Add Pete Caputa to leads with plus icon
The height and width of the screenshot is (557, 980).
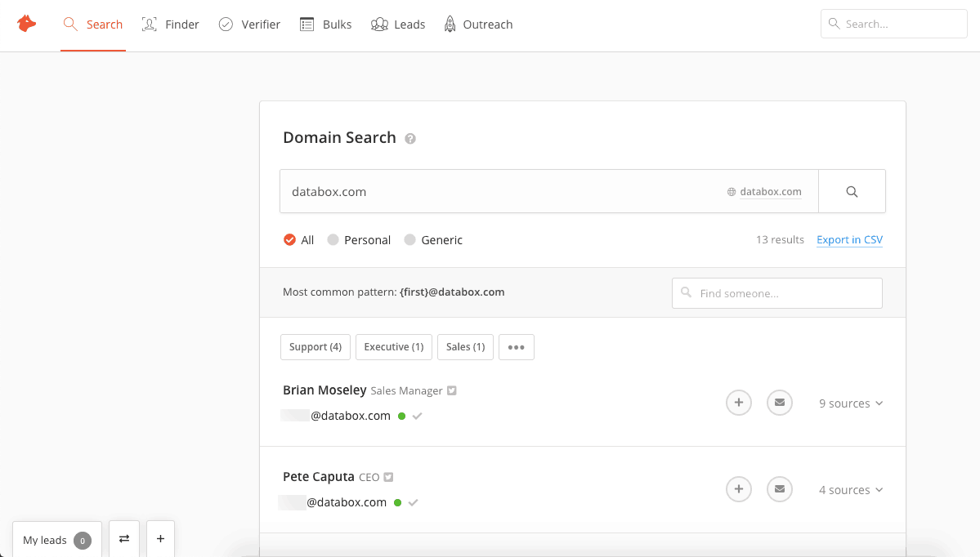(x=738, y=489)
